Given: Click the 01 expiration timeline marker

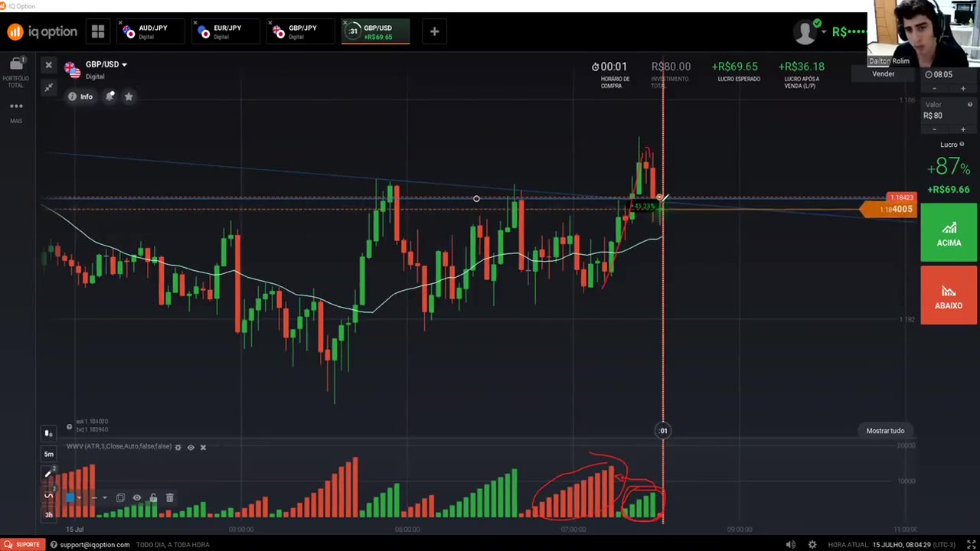Looking at the screenshot, I should (x=663, y=431).
